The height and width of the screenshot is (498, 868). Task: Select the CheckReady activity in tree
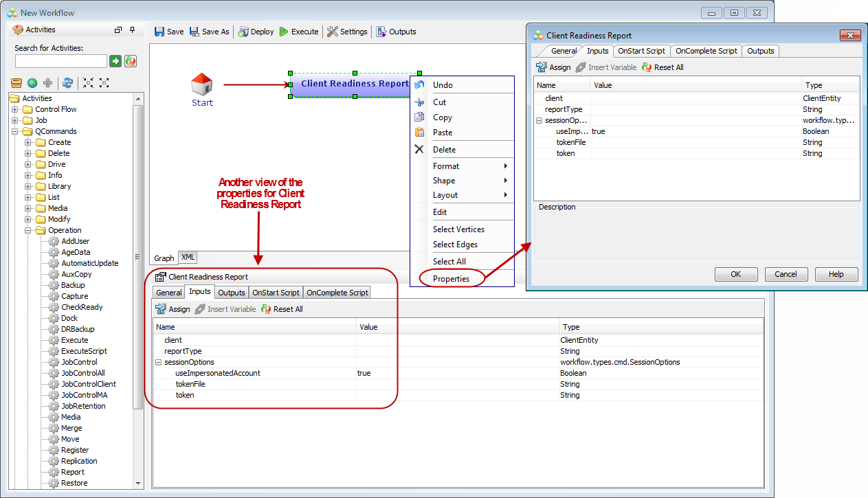[x=82, y=307]
